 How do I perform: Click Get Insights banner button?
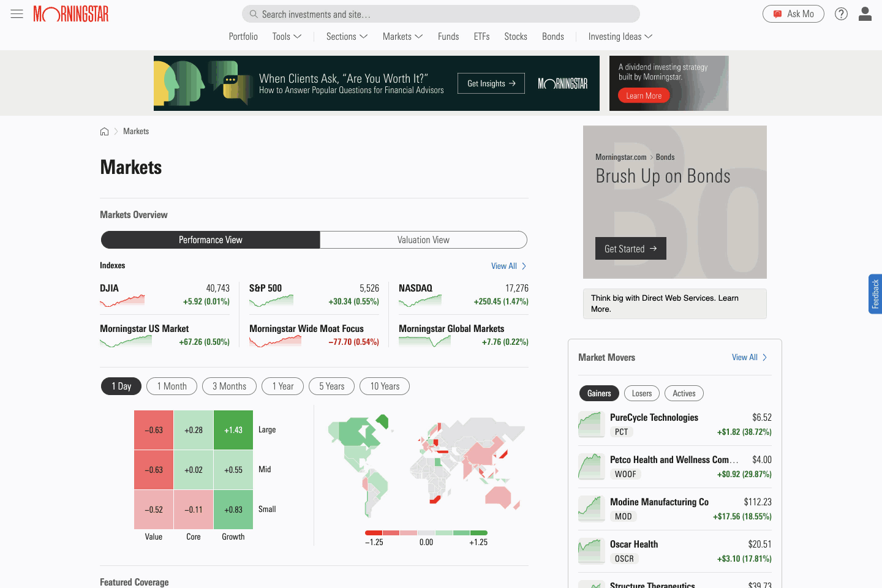[x=491, y=83]
